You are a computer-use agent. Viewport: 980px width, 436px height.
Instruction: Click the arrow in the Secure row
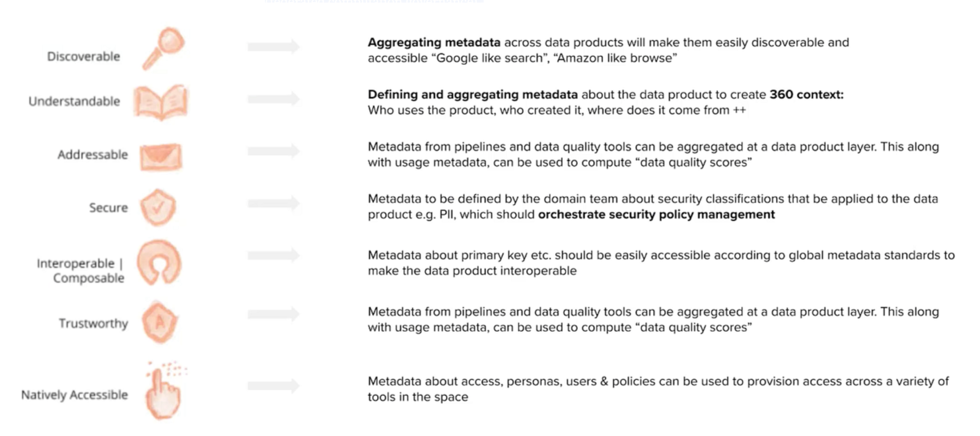tap(273, 203)
